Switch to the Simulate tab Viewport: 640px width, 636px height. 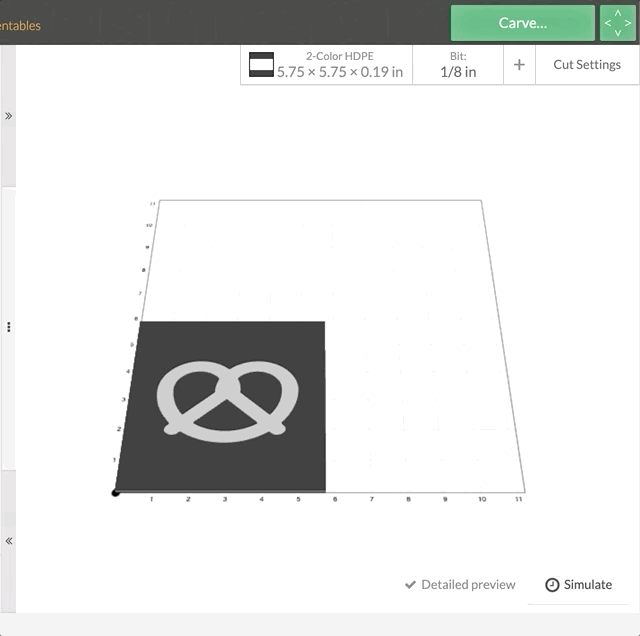587,585
